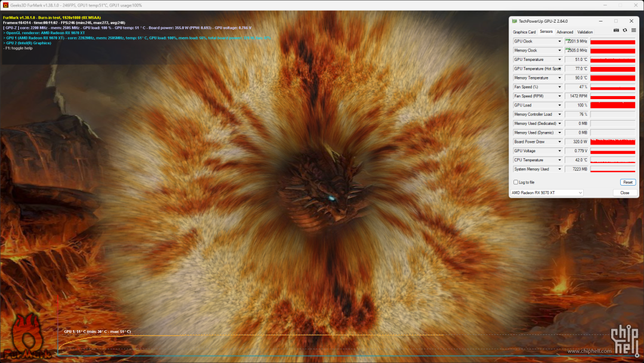
Task: Expand the System Memory Used dropdown
Action: click(559, 169)
